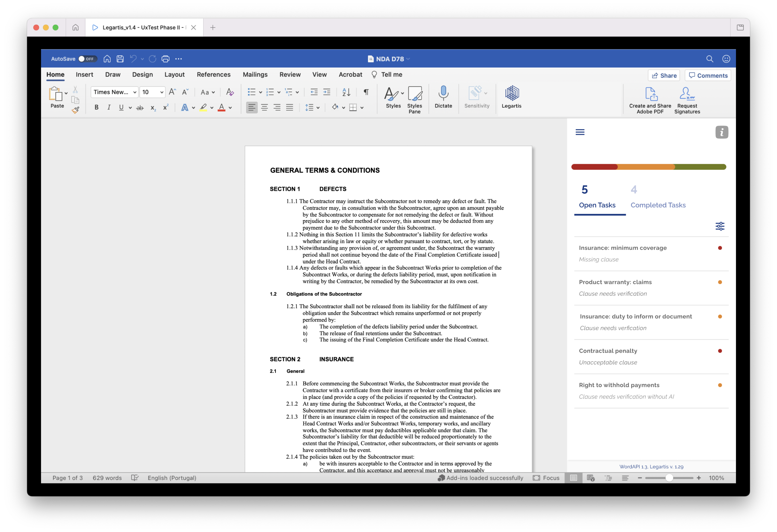Toggle Italic formatting

(x=109, y=108)
